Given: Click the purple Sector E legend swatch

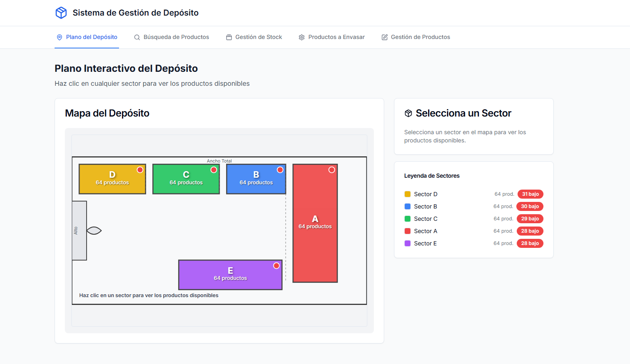Looking at the screenshot, I should pyautogui.click(x=408, y=243).
